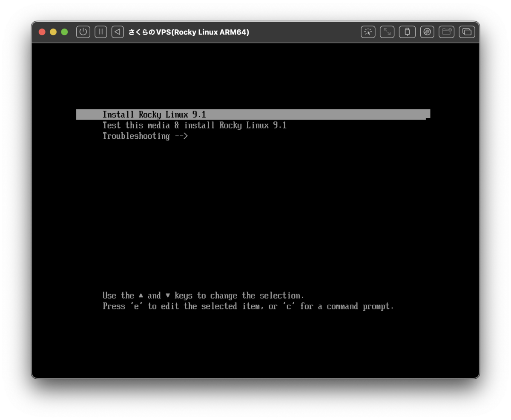Click the CD/DVD drive icon

427,32
